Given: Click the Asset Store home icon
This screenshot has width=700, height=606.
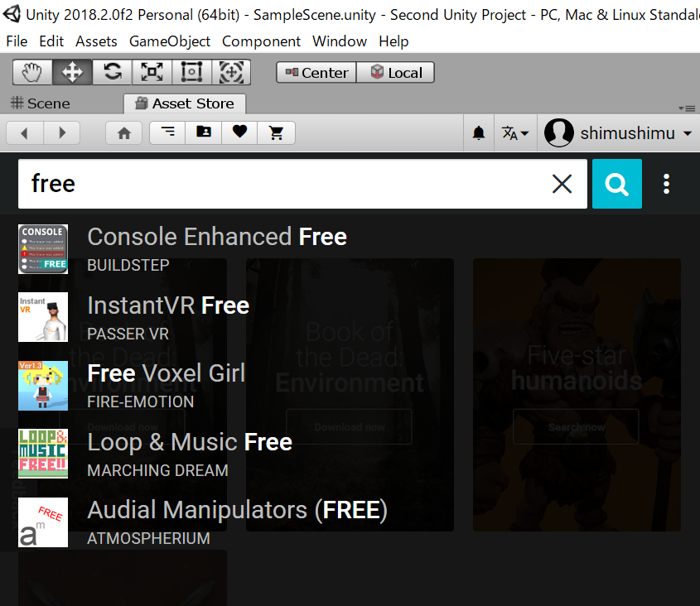Looking at the screenshot, I should tap(124, 132).
